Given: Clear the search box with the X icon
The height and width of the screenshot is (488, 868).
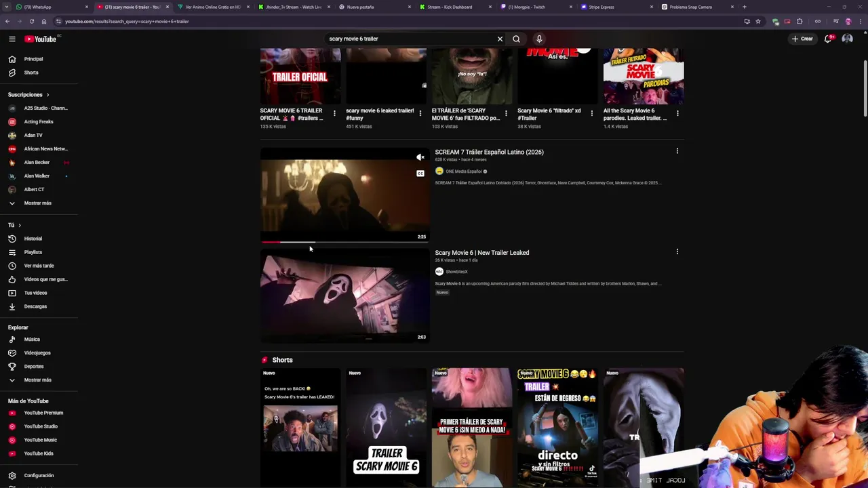Looking at the screenshot, I should pos(500,39).
